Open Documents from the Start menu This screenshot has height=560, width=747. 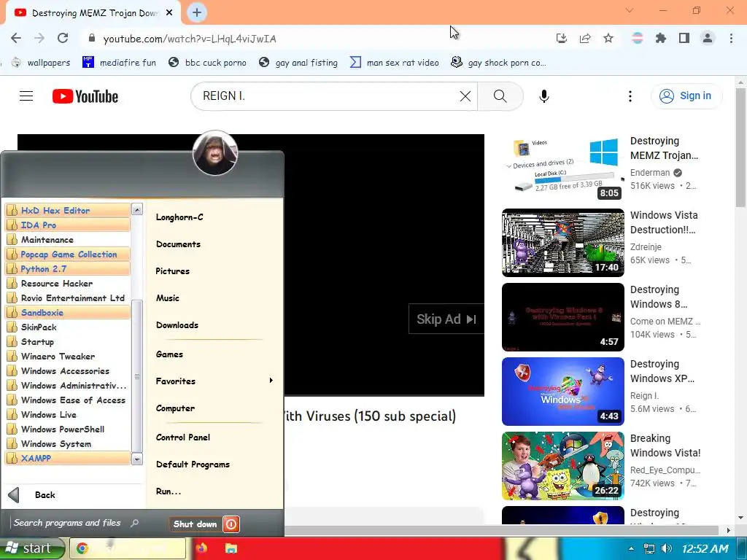point(178,244)
